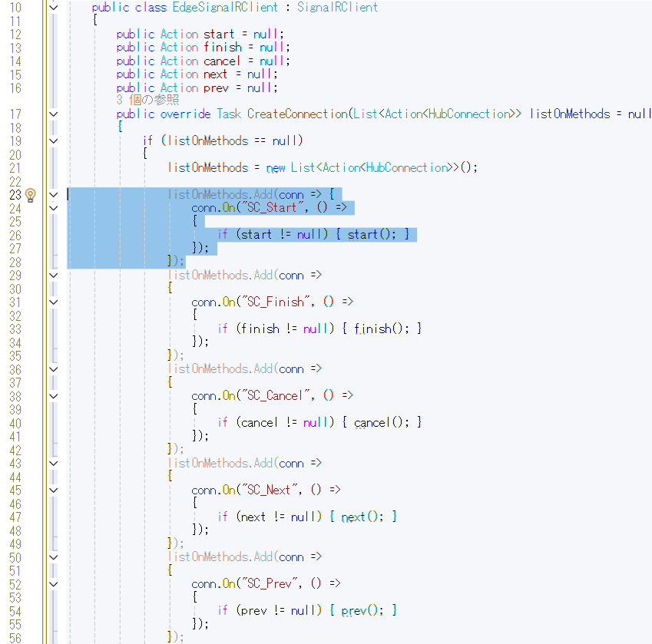The image size is (652, 644).
Task: Click line number 42 in the margin
Action: [15, 451]
